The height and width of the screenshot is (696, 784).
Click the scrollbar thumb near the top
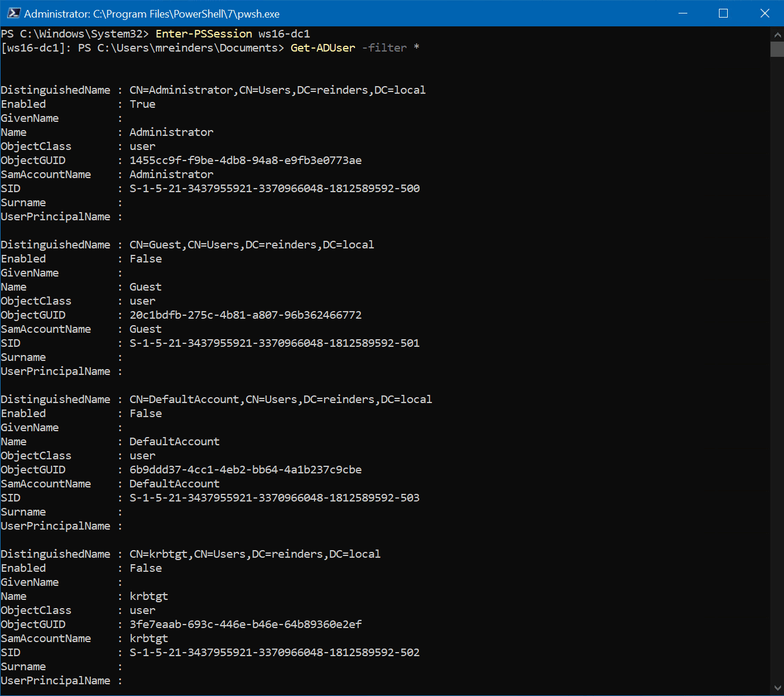778,50
